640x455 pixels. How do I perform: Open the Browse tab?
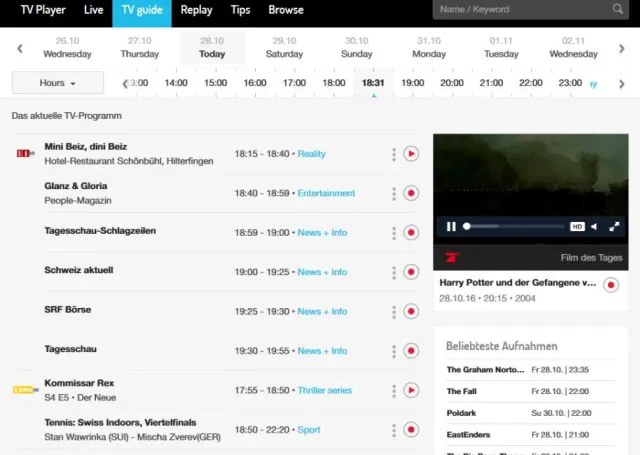[x=286, y=10]
